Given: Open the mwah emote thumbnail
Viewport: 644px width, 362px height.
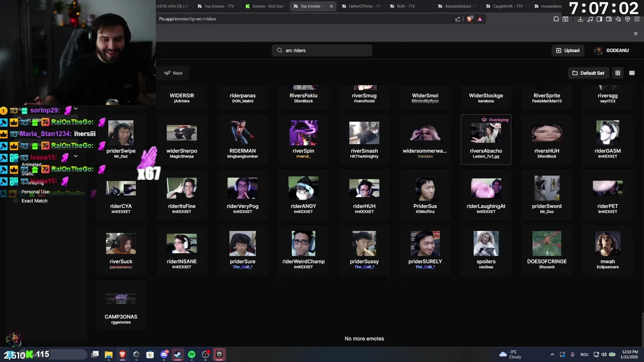Looking at the screenshot, I should pyautogui.click(x=608, y=243).
